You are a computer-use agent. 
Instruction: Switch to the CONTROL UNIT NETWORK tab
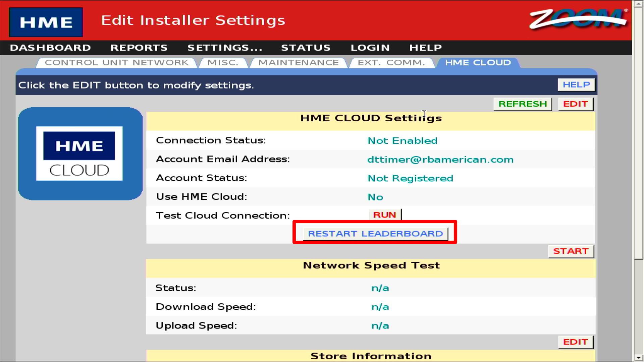tap(116, 63)
